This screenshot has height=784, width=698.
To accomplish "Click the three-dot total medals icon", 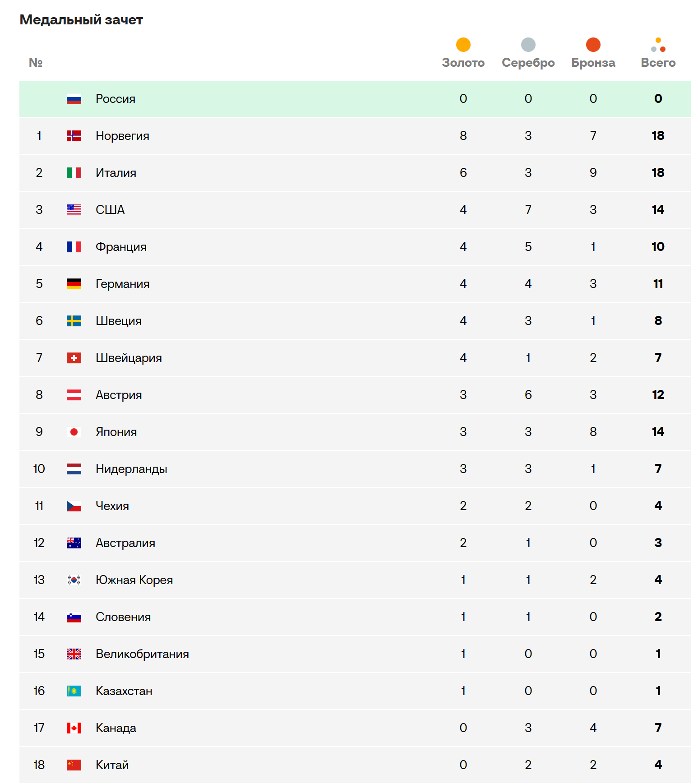I will coord(658,45).
